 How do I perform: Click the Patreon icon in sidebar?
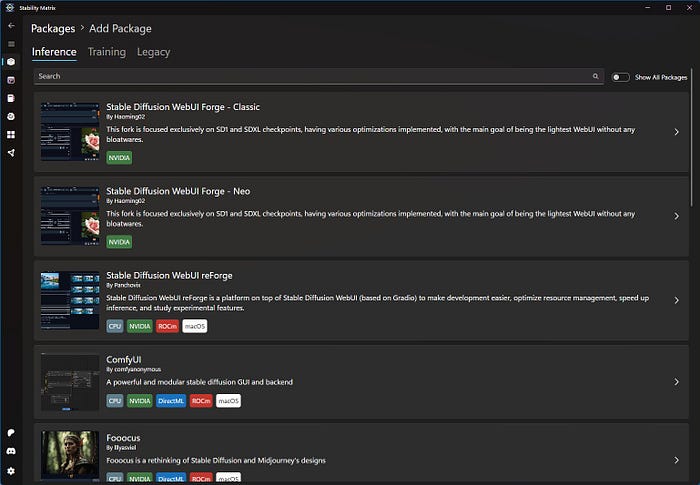11,433
